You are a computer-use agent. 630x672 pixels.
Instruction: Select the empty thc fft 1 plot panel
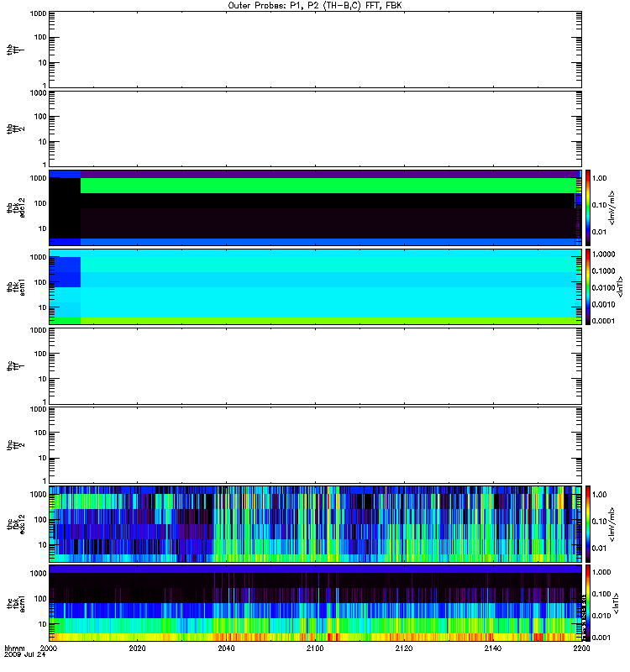(315, 366)
